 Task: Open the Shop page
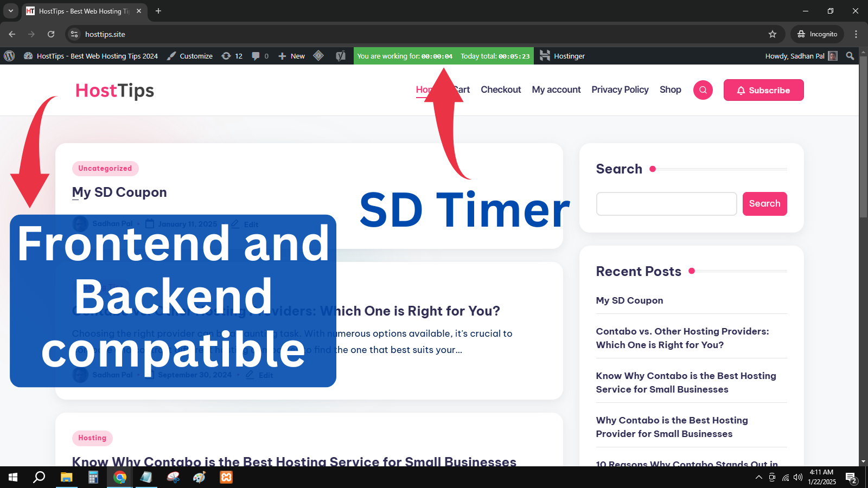pyautogui.click(x=671, y=89)
